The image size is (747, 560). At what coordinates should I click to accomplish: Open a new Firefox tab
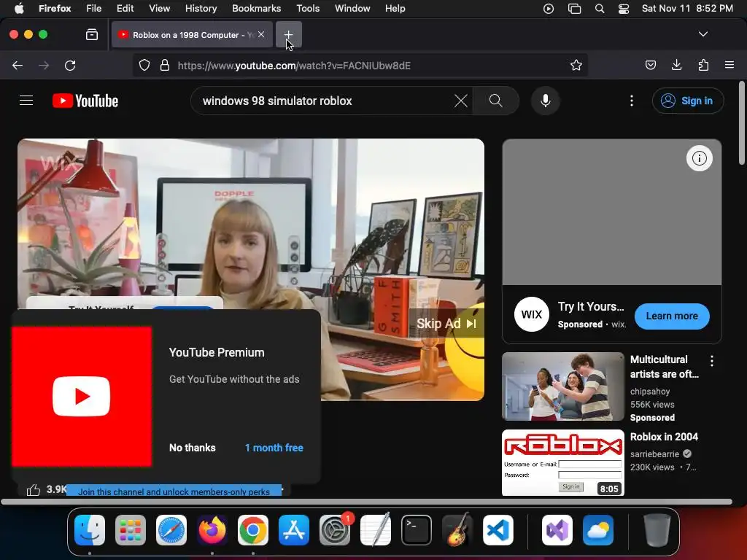click(288, 35)
